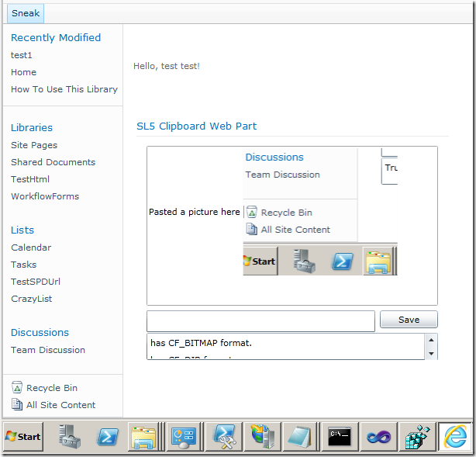Click the Windows Start button

(23, 437)
